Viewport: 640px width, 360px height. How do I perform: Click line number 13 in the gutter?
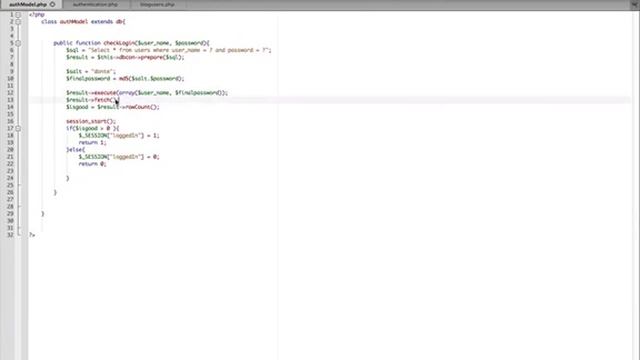[x=10, y=100]
